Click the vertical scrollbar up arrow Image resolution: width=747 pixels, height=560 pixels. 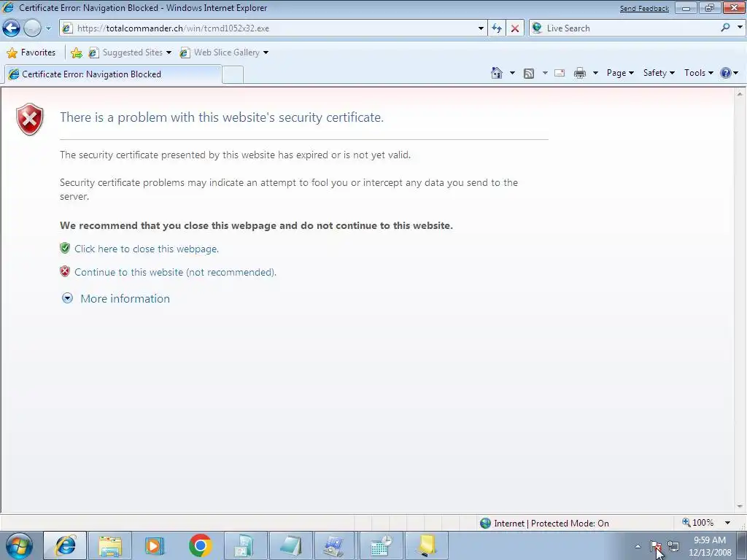pyautogui.click(x=740, y=93)
